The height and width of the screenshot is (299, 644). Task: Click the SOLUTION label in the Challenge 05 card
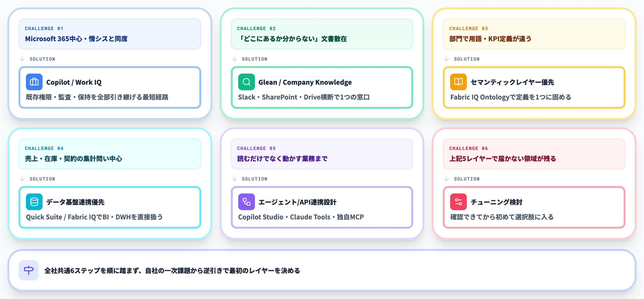pyautogui.click(x=254, y=179)
